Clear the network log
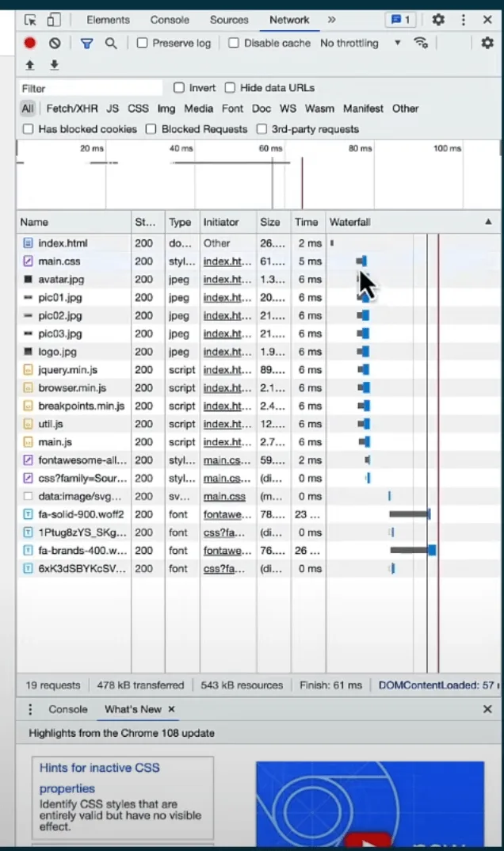This screenshot has height=851, width=504. coord(54,43)
